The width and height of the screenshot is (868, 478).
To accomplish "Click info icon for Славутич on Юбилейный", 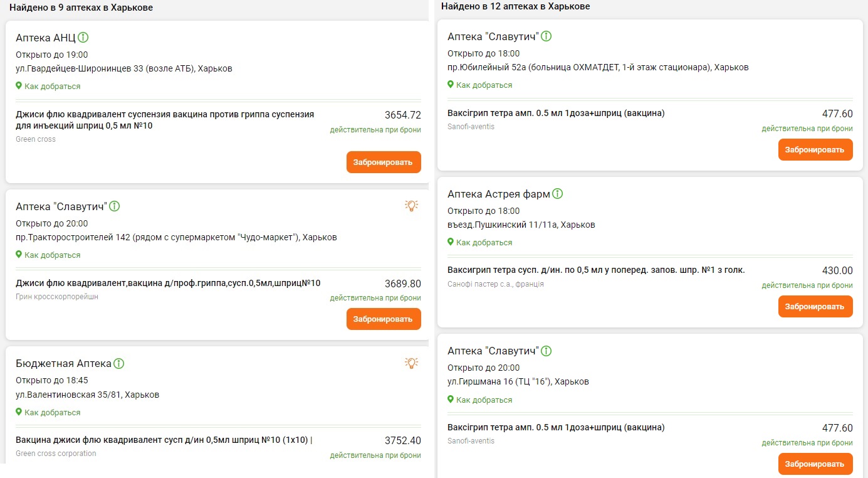I will [546, 36].
